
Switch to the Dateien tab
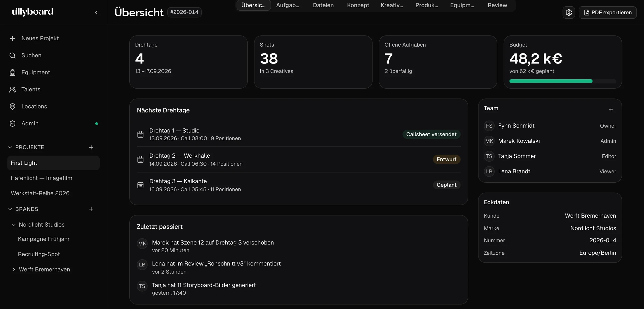(323, 5)
